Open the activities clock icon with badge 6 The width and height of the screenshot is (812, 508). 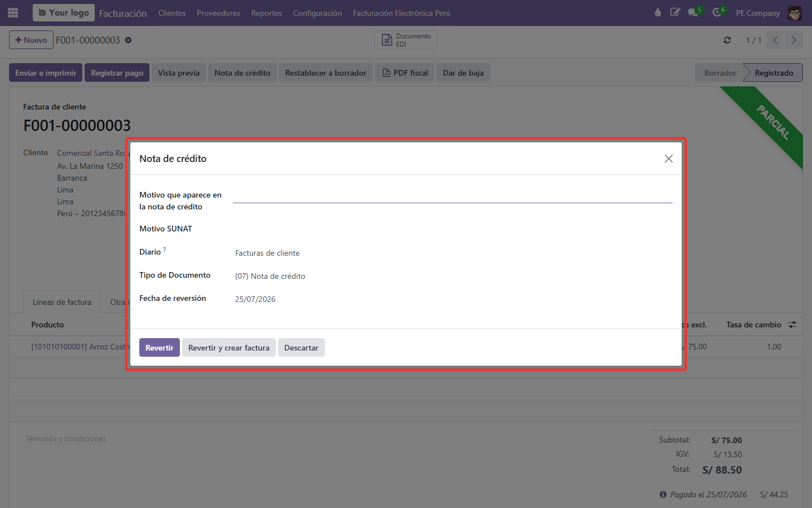point(717,12)
